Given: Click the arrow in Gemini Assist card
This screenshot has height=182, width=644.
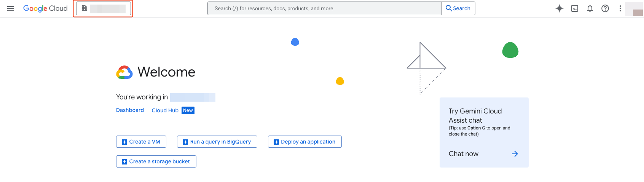Looking at the screenshot, I should click(515, 154).
